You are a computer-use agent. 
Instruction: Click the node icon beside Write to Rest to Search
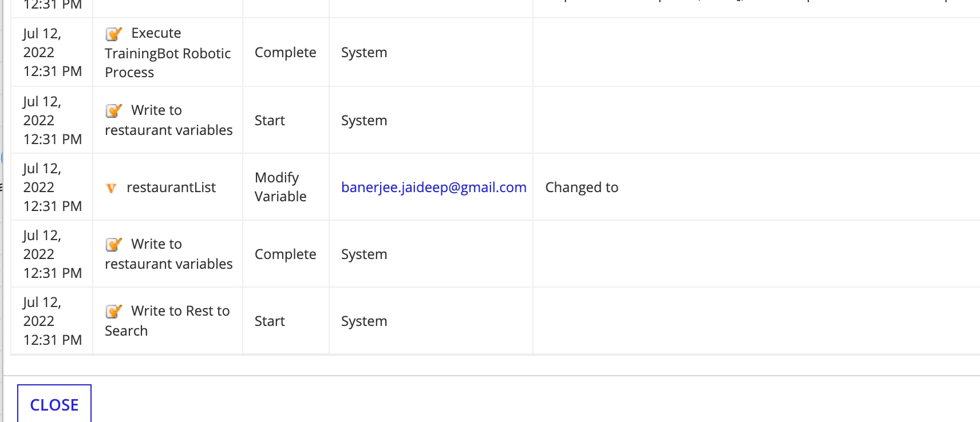click(114, 311)
